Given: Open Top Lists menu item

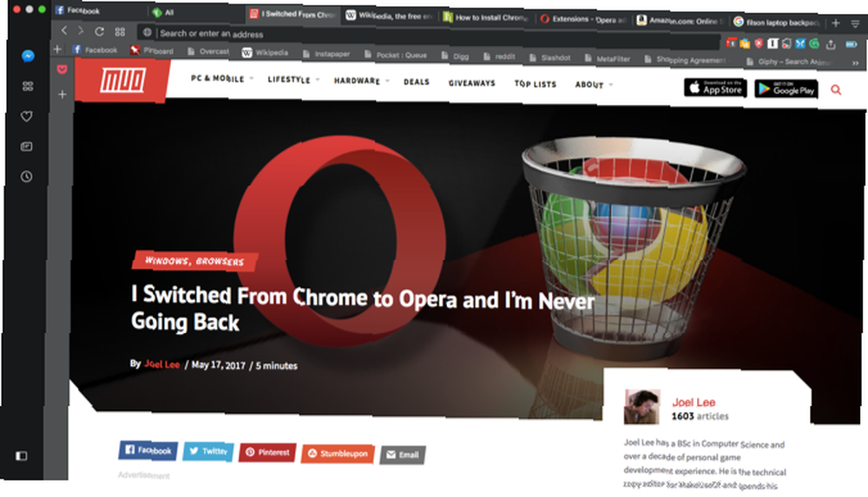Looking at the screenshot, I should pyautogui.click(x=535, y=84).
